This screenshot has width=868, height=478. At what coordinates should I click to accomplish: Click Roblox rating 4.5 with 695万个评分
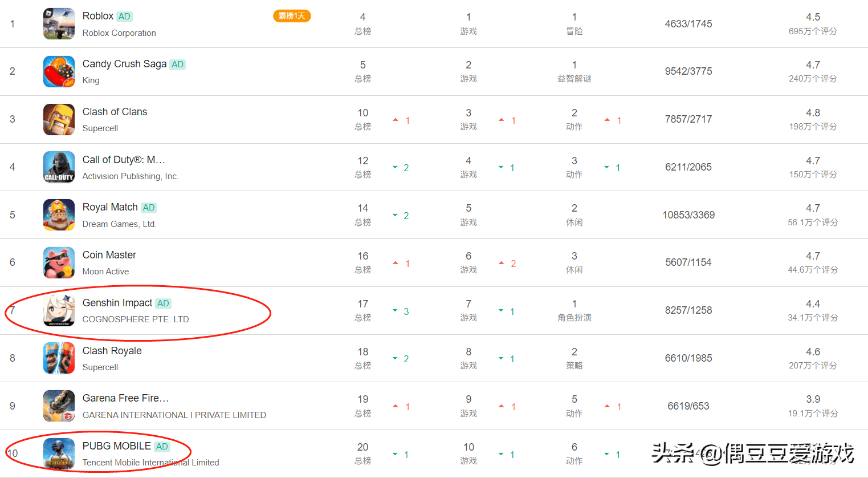pyautogui.click(x=813, y=24)
